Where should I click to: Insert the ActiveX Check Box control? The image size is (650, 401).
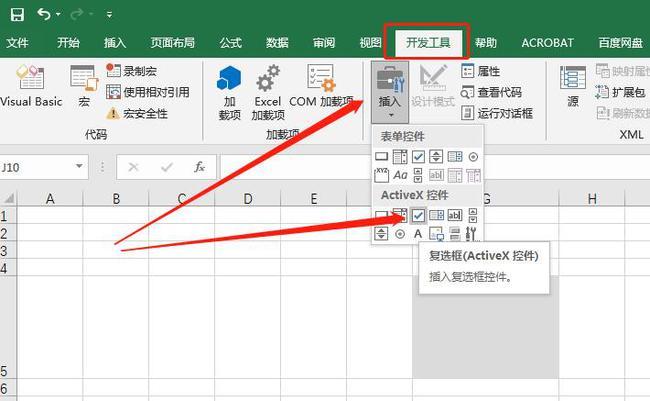(418, 215)
